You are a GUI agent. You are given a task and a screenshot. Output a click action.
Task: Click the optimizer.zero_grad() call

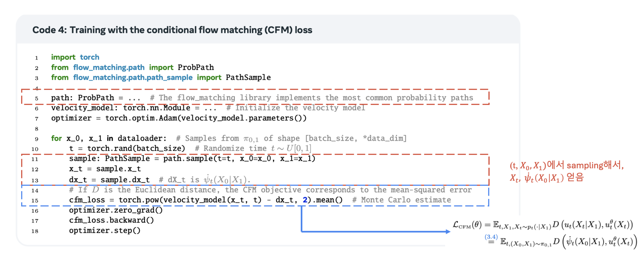[x=116, y=210]
